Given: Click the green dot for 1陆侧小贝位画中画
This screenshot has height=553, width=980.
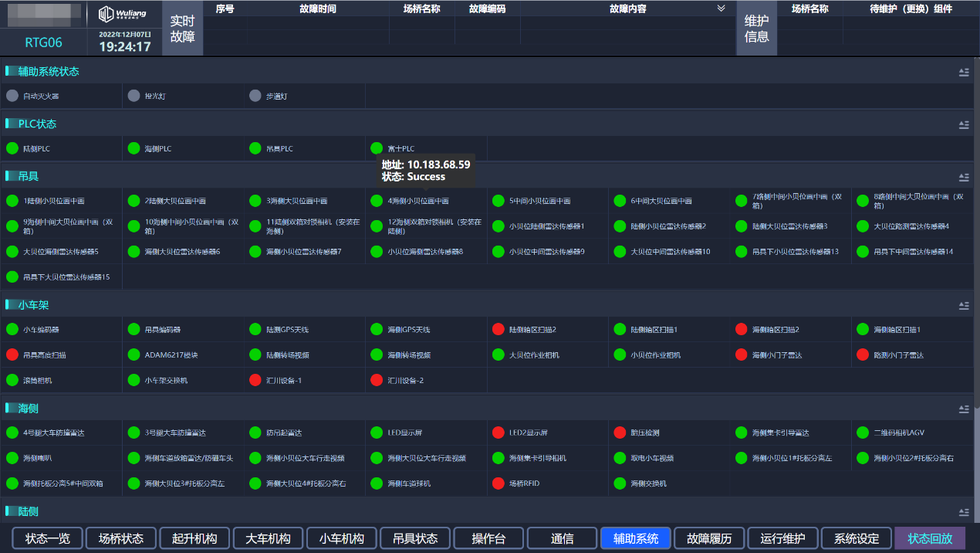Looking at the screenshot, I should 12,201.
